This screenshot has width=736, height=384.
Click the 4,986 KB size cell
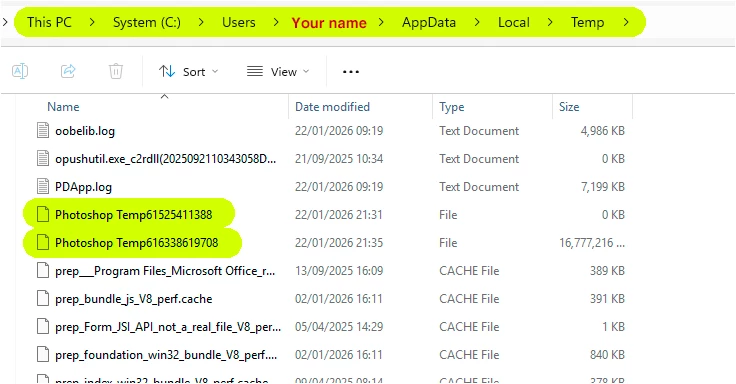coord(603,131)
